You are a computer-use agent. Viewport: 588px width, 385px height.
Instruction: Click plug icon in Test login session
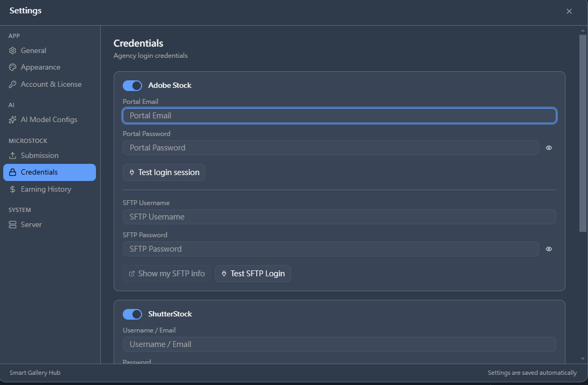point(132,172)
